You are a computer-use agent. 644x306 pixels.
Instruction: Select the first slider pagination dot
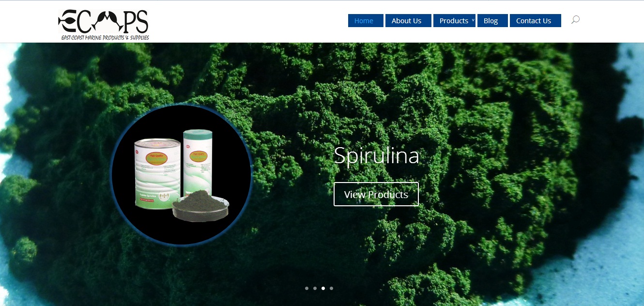(x=307, y=288)
